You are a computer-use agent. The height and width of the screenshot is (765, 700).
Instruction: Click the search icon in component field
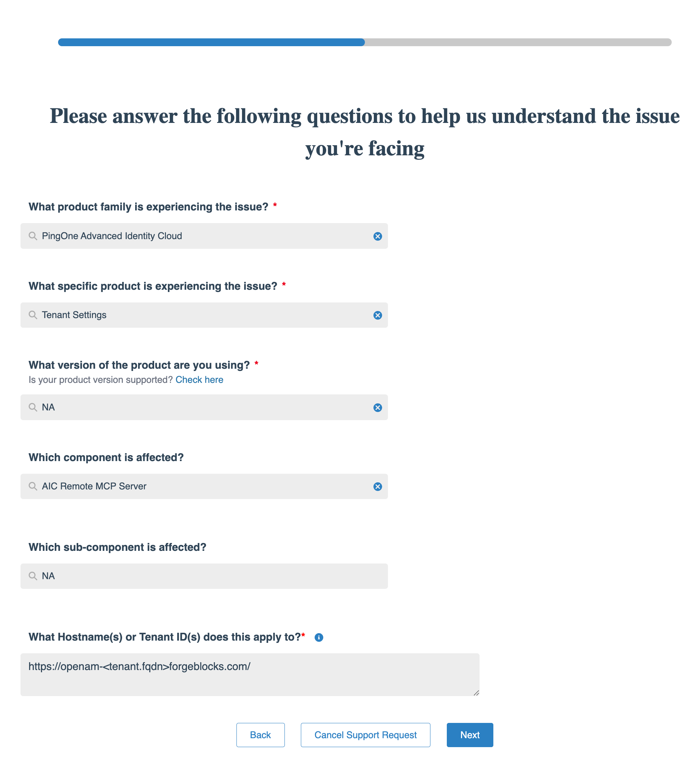pyautogui.click(x=33, y=486)
